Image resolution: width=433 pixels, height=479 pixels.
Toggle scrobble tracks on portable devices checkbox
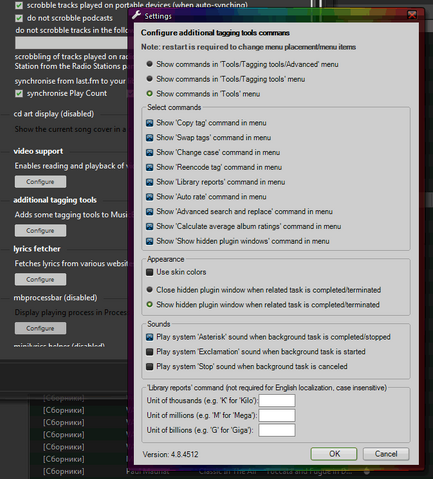pos(19,5)
